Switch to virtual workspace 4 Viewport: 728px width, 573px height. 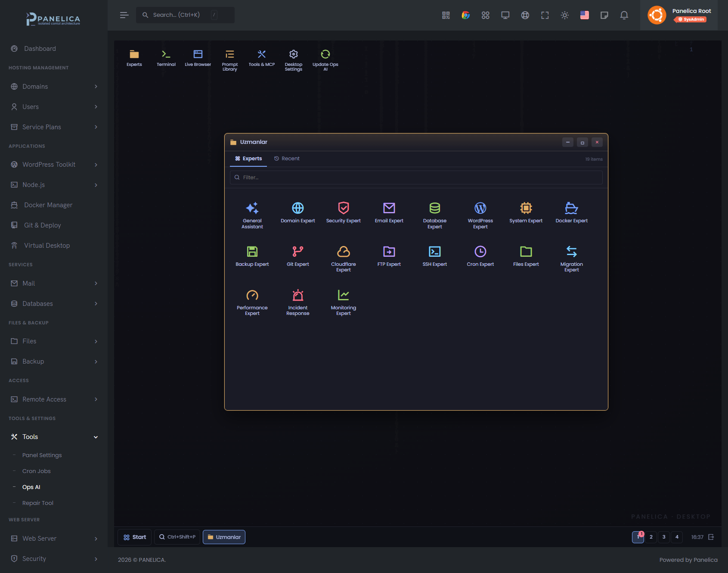tap(677, 537)
